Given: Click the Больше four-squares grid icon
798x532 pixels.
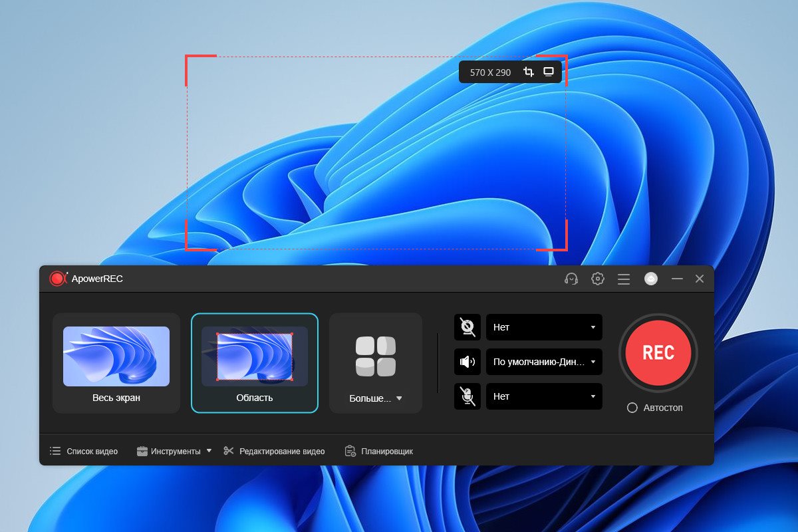Looking at the screenshot, I should [376, 356].
